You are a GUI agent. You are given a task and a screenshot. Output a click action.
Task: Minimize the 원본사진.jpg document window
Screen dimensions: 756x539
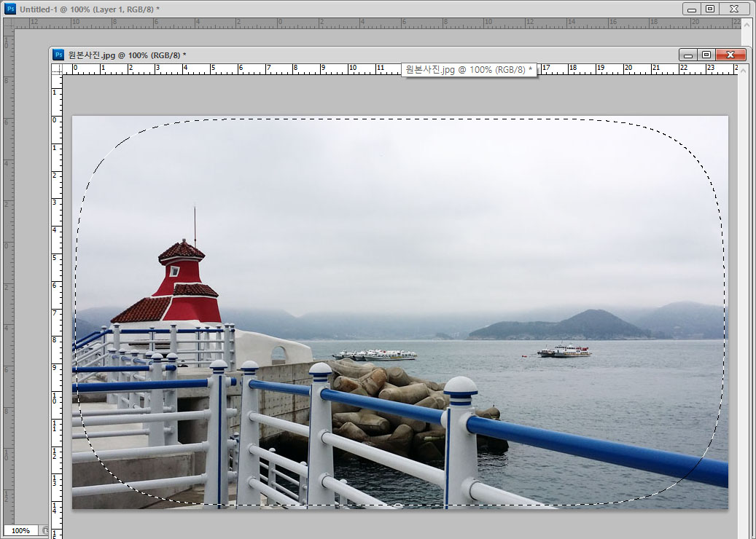click(x=688, y=55)
